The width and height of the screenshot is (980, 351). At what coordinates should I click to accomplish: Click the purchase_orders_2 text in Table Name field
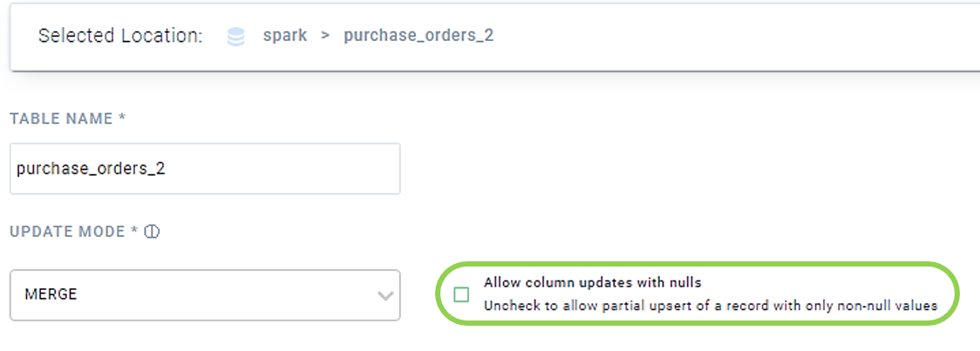point(92,169)
